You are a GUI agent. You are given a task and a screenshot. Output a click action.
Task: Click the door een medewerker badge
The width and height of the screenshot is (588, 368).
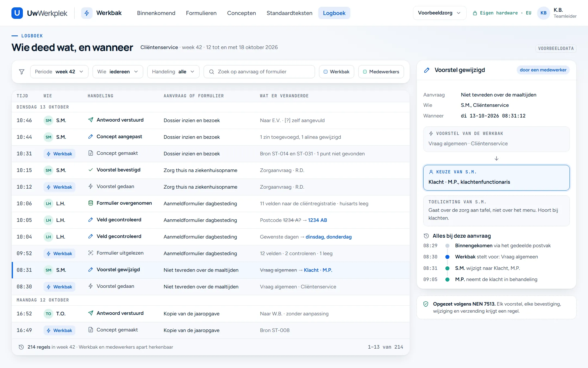pos(543,70)
